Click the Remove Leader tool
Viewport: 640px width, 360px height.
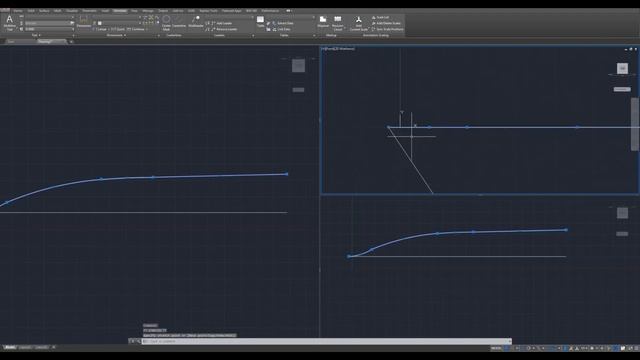coord(224,29)
